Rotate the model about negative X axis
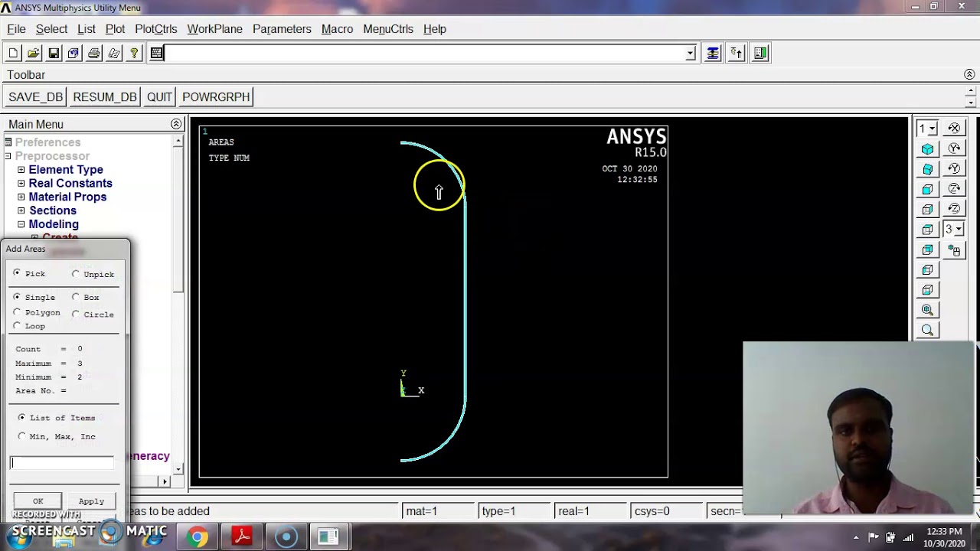Image resolution: width=980 pixels, height=551 pixels. (954, 128)
